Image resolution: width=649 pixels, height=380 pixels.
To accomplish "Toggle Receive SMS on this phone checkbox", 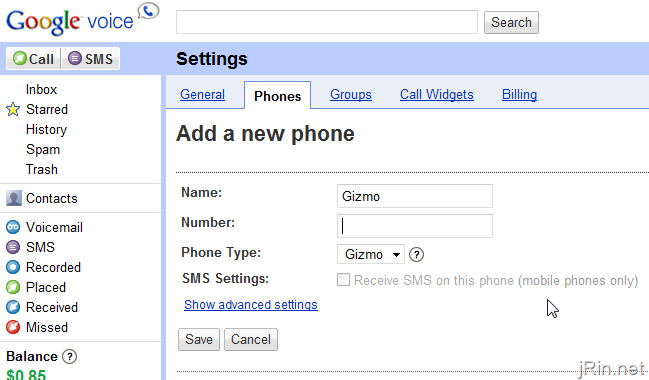I will click(x=343, y=280).
